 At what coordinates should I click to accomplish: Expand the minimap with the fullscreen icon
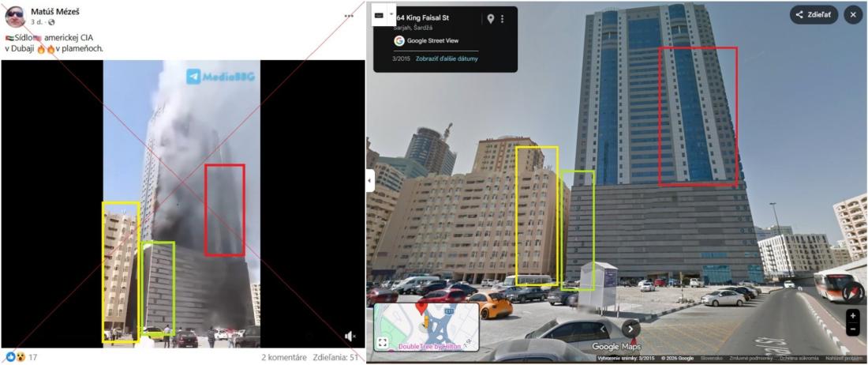click(383, 343)
